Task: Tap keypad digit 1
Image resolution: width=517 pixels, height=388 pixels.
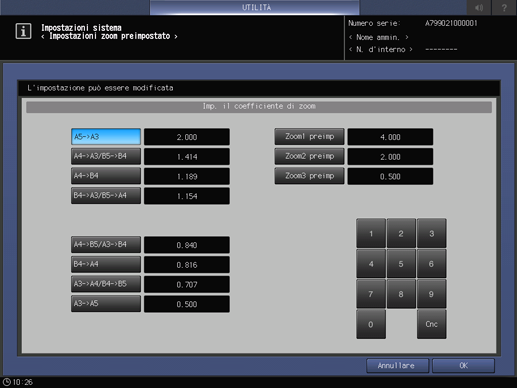Action: click(371, 233)
